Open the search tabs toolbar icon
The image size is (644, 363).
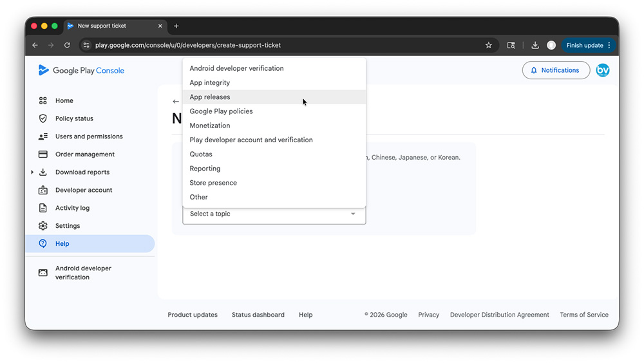511,45
